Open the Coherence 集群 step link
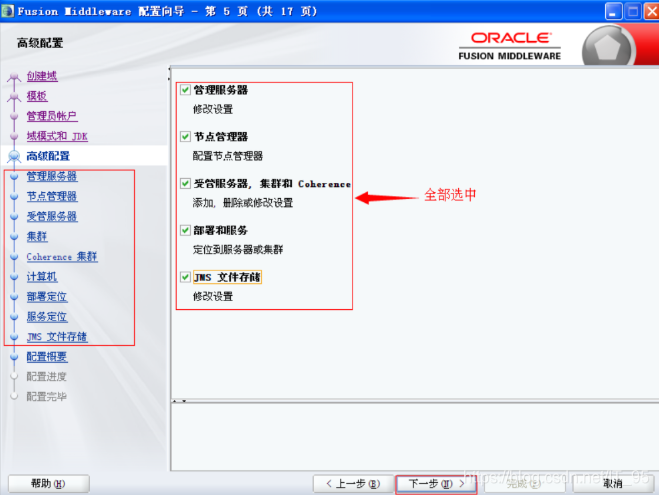This screenshot has height=496, width=659. [x=62, y=256]
